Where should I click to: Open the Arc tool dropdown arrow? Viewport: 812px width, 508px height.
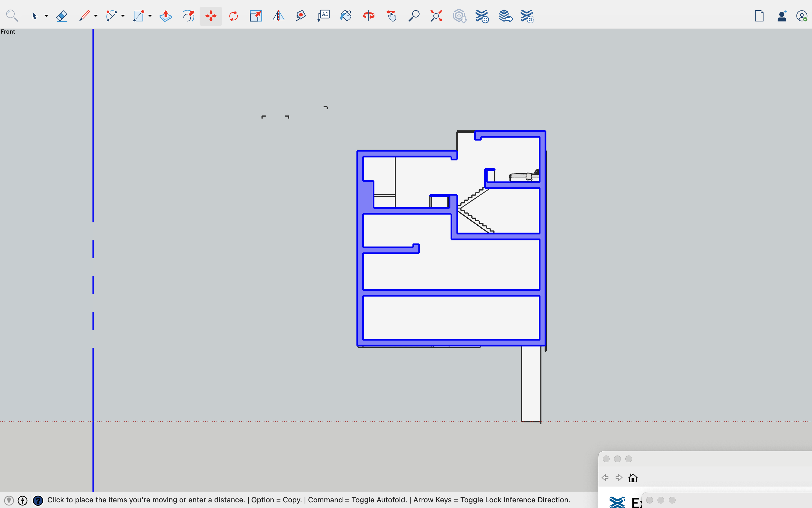[x=123, y=16]
